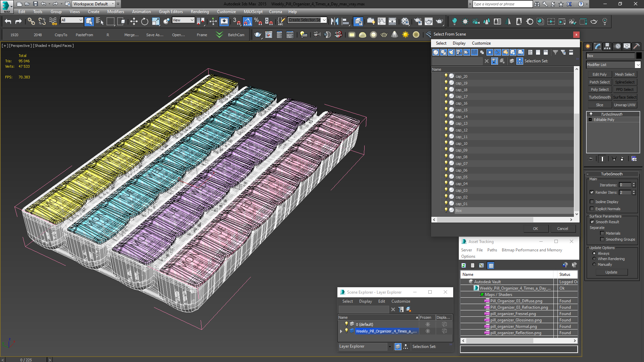The width and height of the screenshot is (644, 362).
Task: Click Cancel in Select From Scene
Action: click(x=562, y=229)
